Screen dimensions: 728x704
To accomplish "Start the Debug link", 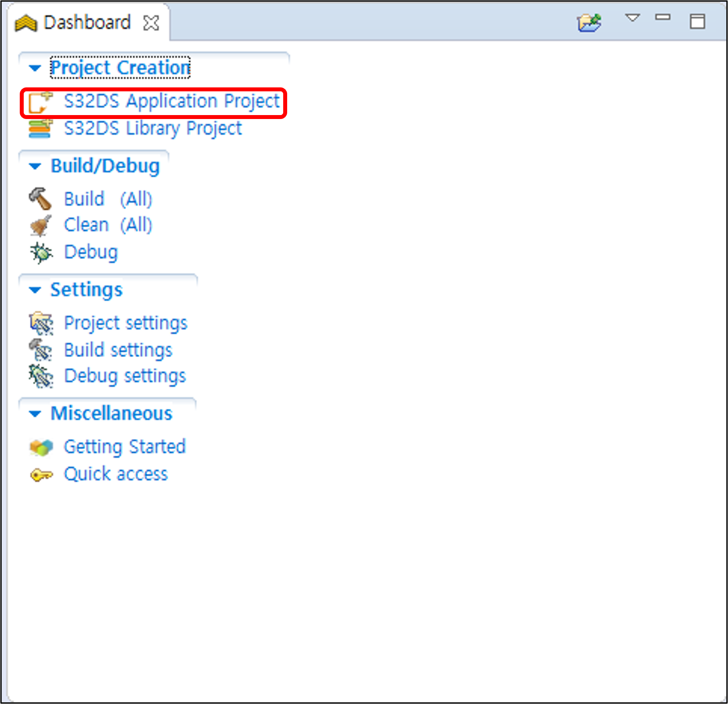I will point(91,253).
